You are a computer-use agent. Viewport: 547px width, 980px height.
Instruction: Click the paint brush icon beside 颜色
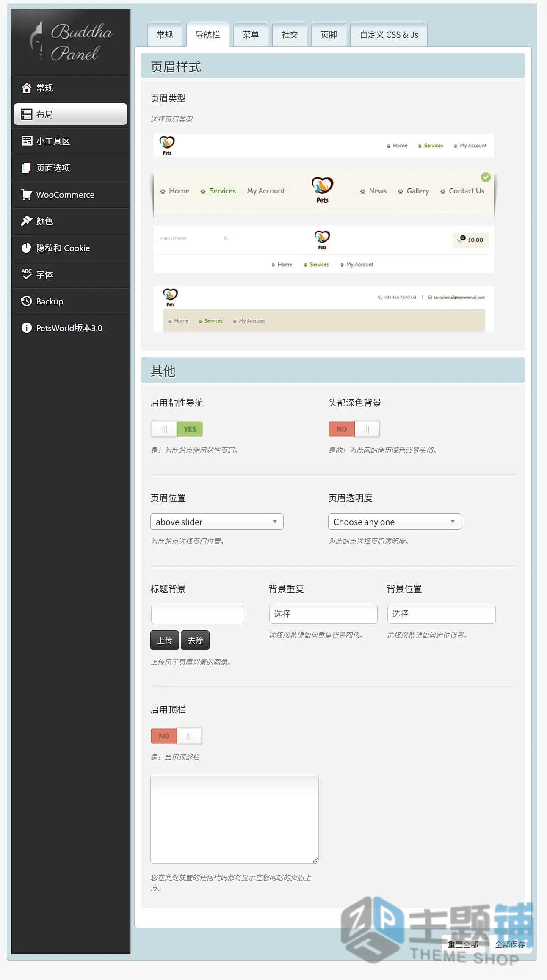pyautogui.click(x=26, y=221)
